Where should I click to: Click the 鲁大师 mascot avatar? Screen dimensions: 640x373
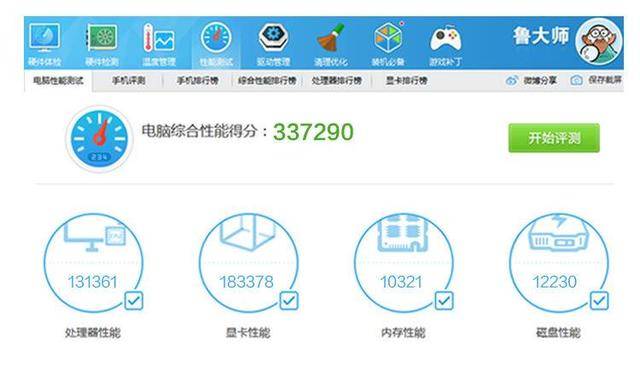point(598,42)
